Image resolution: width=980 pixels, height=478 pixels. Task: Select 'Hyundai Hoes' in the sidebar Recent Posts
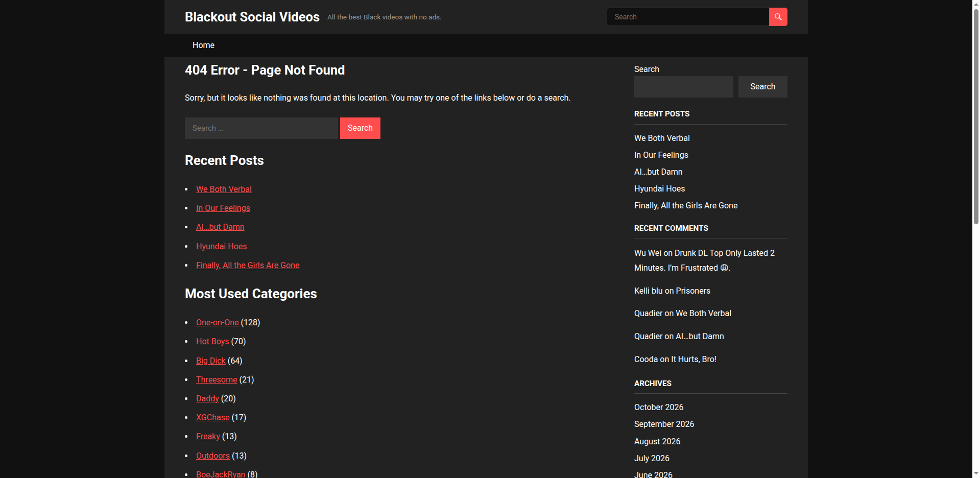(x=660, y=188)
